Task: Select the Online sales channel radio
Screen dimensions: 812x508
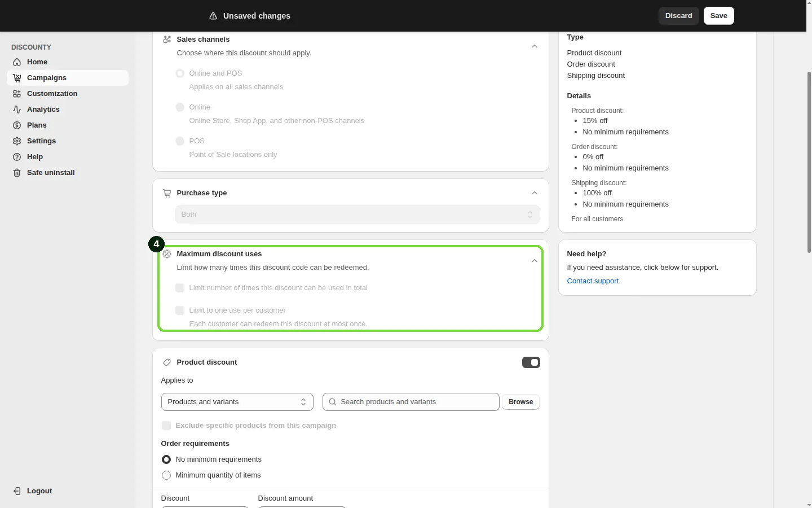Action: [180, 107]
